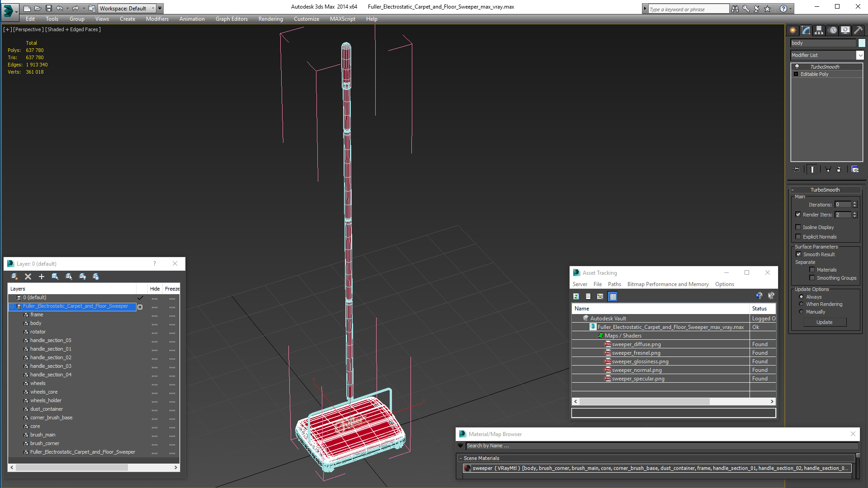This screenshot has width=868, height=488.
Task: Toggle TurboSmooth lightbulb in modifier stack
Action: pyautogui.click(x=797, y=66)
